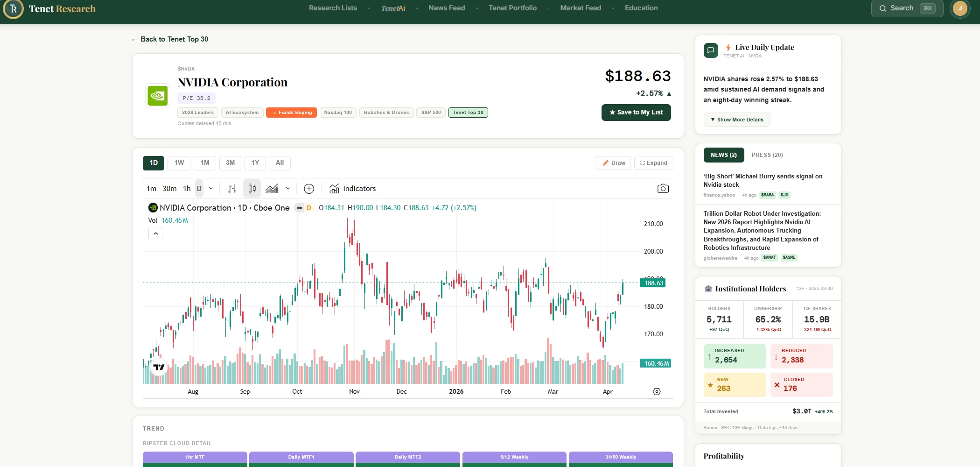Click the 1hr MTF trend bar

[x=195, y=457]
